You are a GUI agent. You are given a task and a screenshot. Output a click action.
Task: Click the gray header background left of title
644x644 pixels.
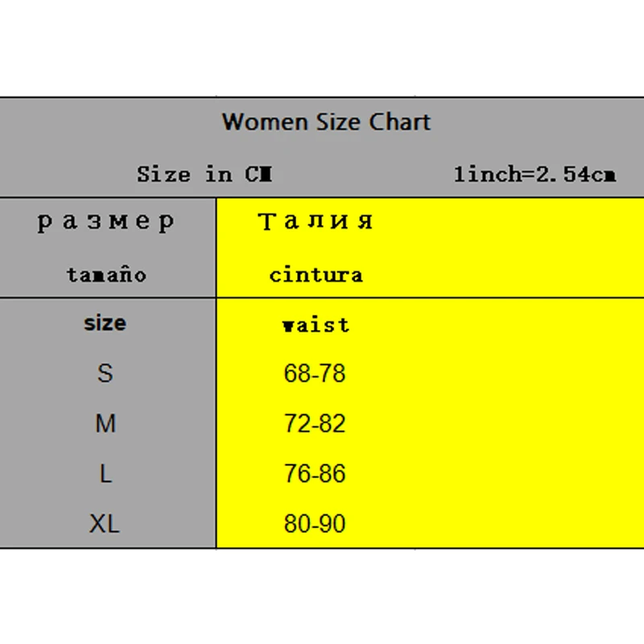click(109, 123)
